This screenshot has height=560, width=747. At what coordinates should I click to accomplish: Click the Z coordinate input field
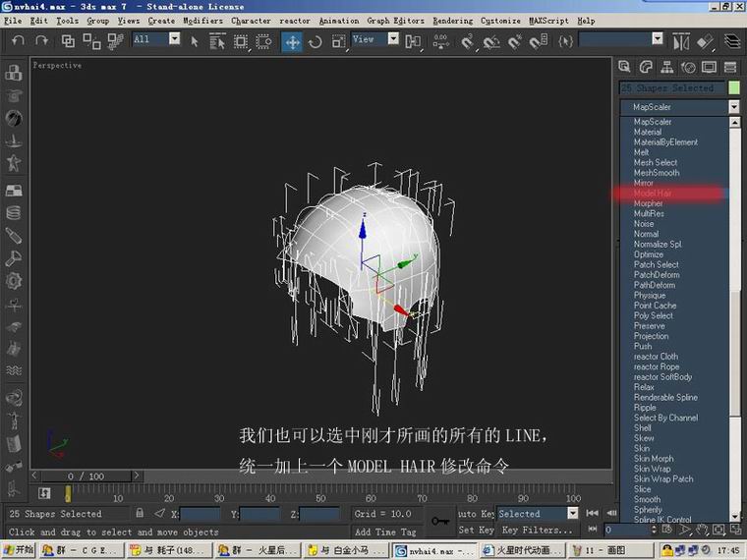(x=319, y=514)
